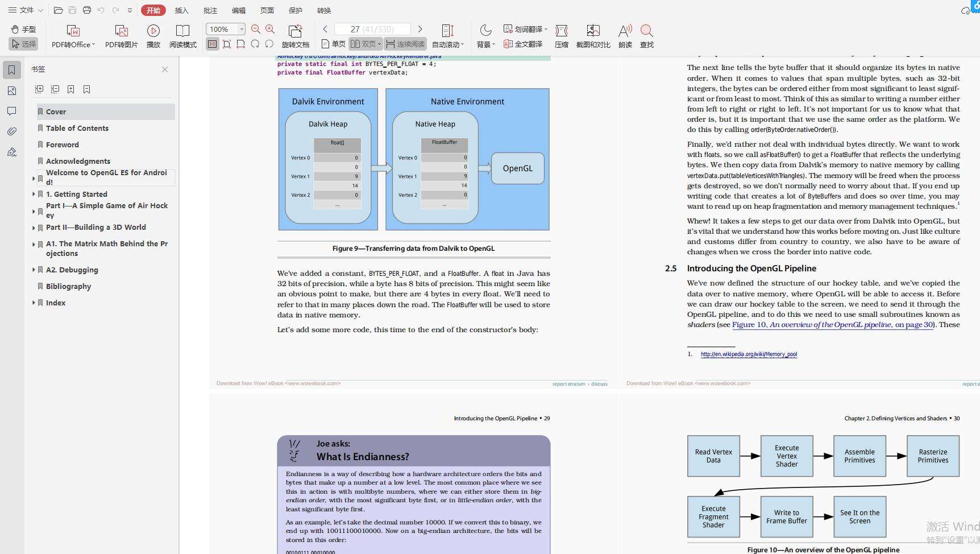Open the zoom level 100% dropdown
Viewport: 980px width, 554px height.
(242, 29)
